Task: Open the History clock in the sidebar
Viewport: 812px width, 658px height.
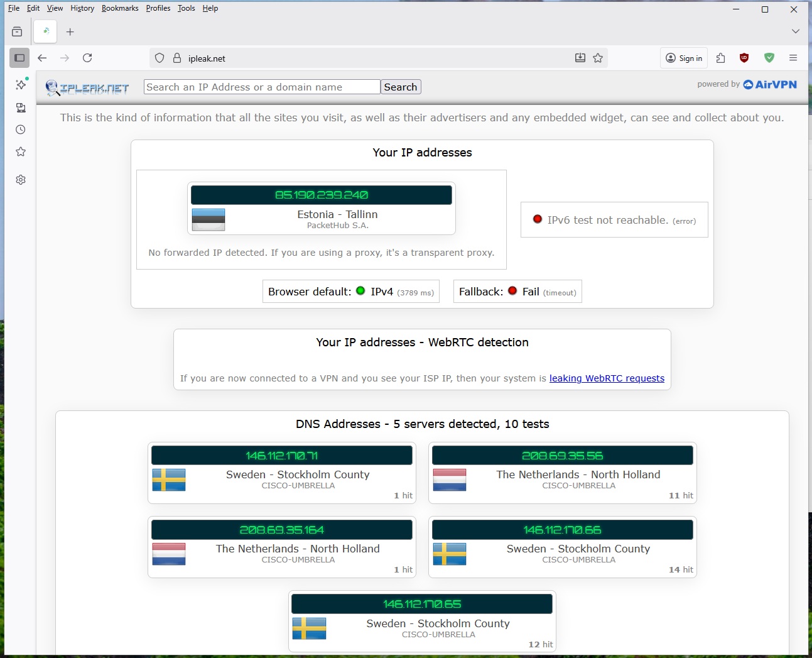Action: (x=21, y=129)
